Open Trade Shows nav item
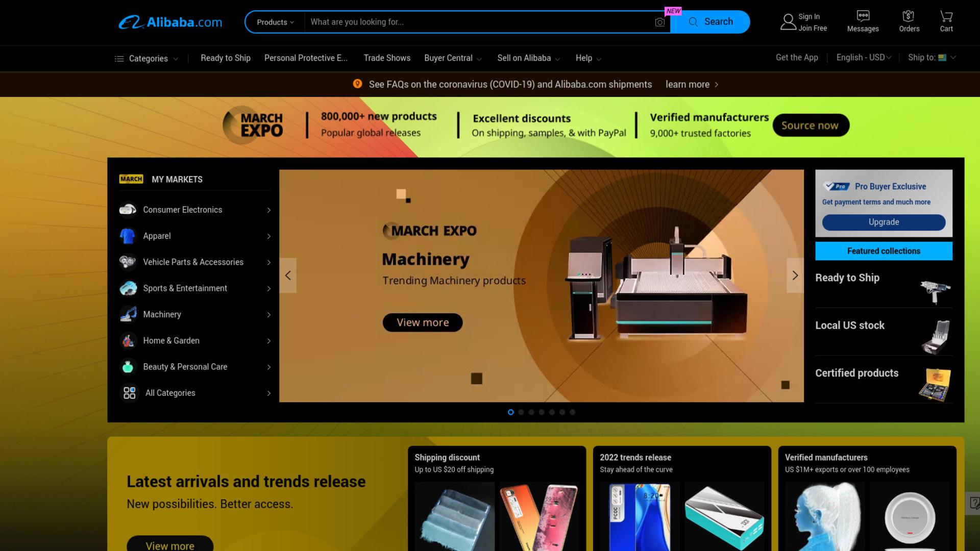 click(x=387, y=58)
